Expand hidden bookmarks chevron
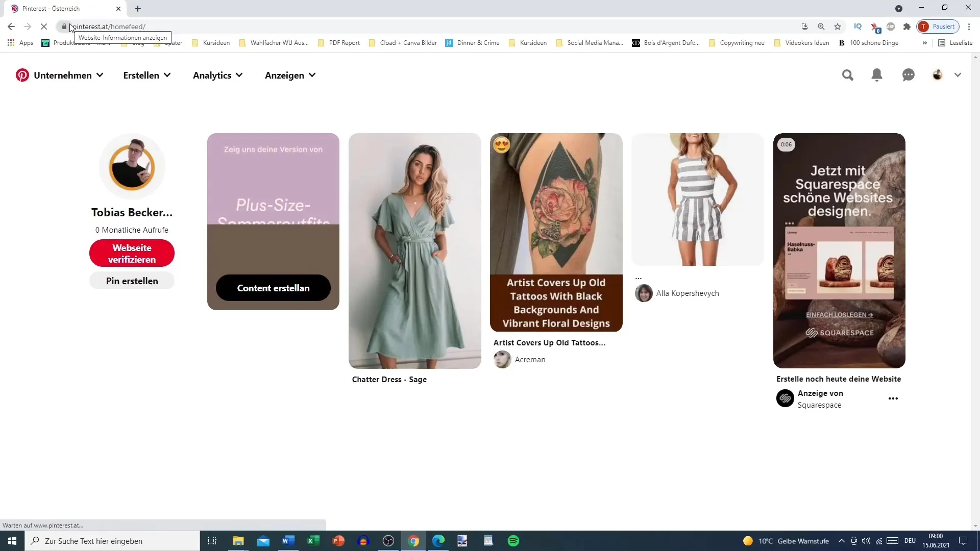 [x=924, y=43]
